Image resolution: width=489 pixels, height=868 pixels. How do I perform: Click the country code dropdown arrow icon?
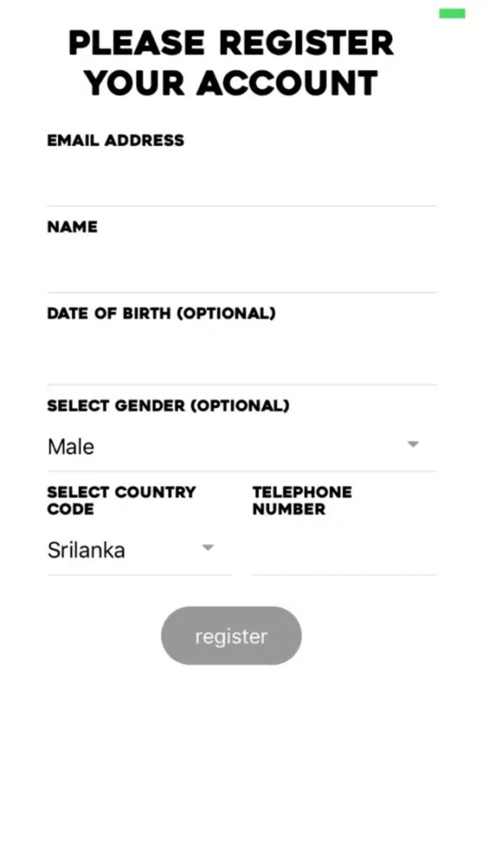(x=208, y=548)
